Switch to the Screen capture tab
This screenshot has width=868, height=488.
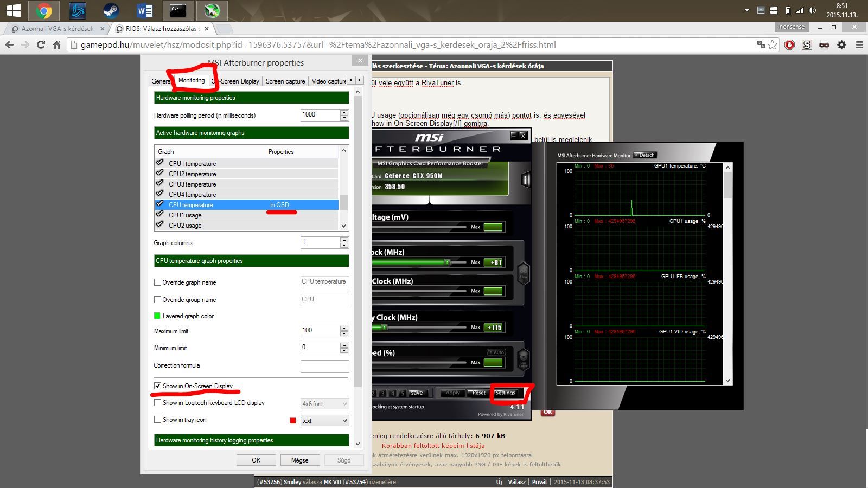pos(285,81)
